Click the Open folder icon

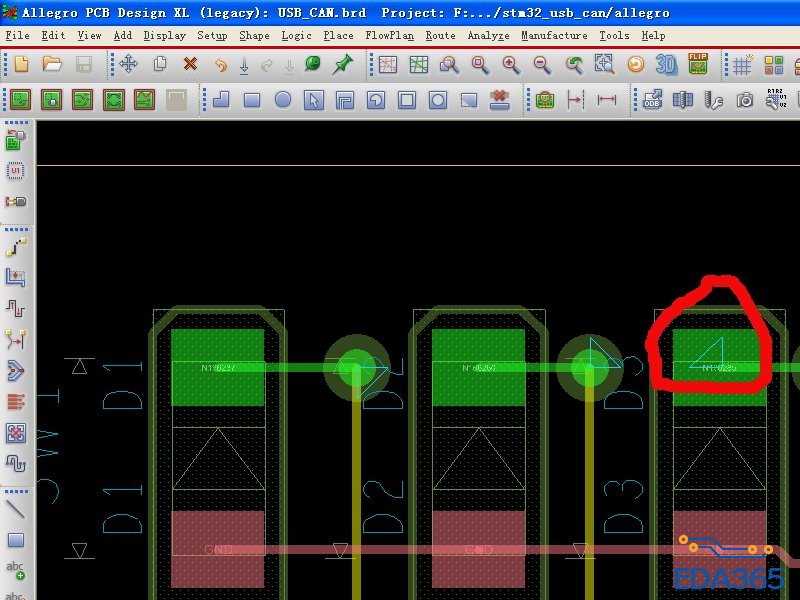point(52,64)
